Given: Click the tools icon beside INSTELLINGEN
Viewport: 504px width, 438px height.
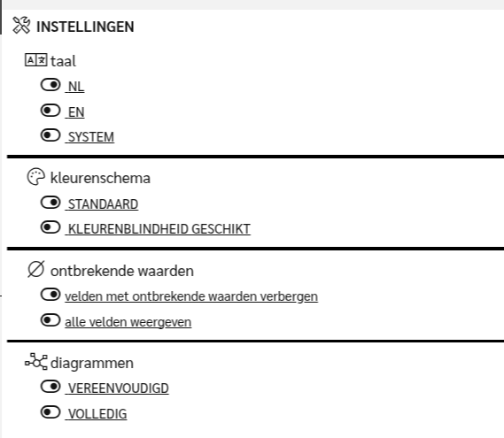Looking at the screenshot, I should 21,26.
